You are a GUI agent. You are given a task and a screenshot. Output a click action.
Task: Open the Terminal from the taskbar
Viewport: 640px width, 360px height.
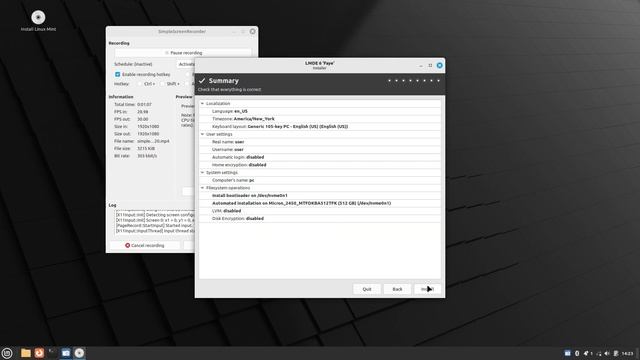pos(53,353)
